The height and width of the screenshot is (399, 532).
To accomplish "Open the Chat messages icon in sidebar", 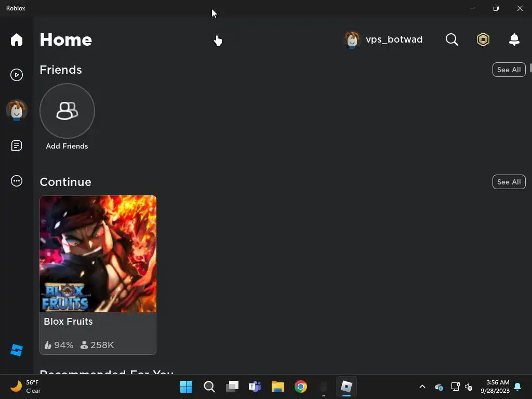I will (x=16, y=145).
